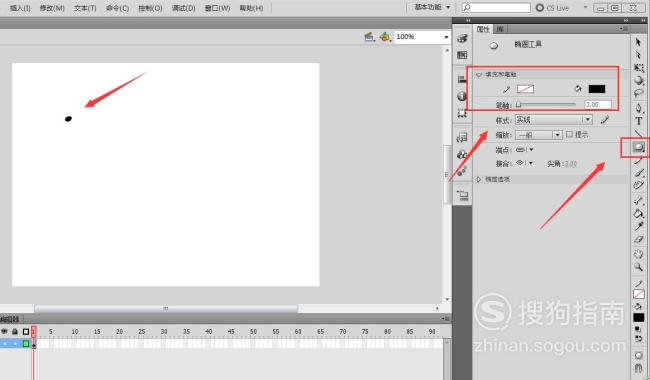Open the 接合 join dropdown

pos(525,163)
